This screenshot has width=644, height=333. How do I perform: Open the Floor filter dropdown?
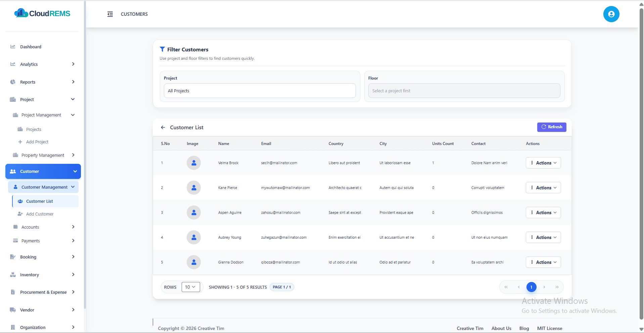pyautogui.click(x=464, y=91)
